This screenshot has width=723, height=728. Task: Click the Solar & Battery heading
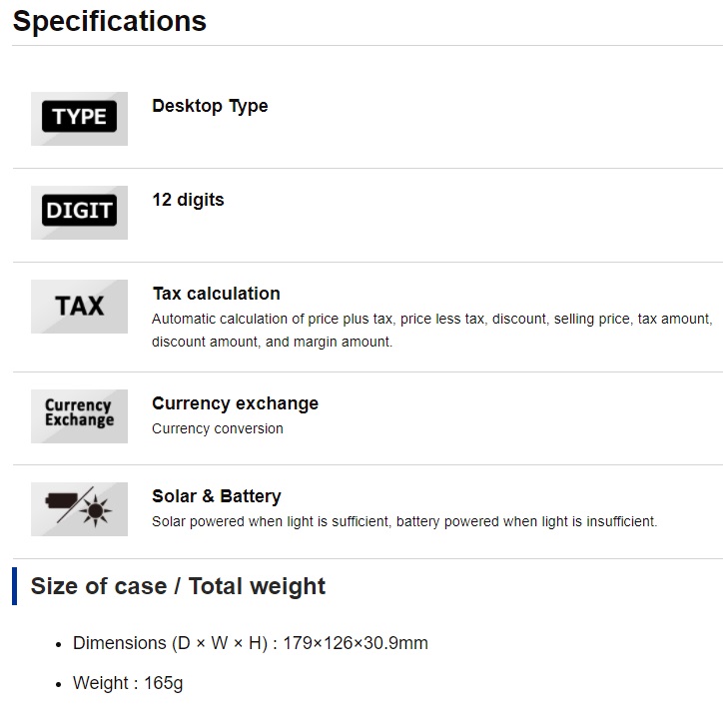pyautogui.click(x=217, y=496)
